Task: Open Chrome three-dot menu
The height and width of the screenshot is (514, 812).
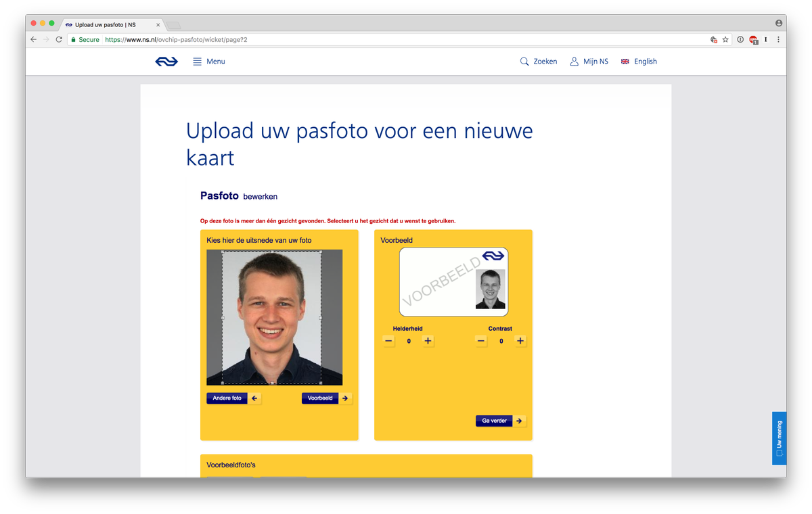Action: pyautogui.click(x=778, y=40)
